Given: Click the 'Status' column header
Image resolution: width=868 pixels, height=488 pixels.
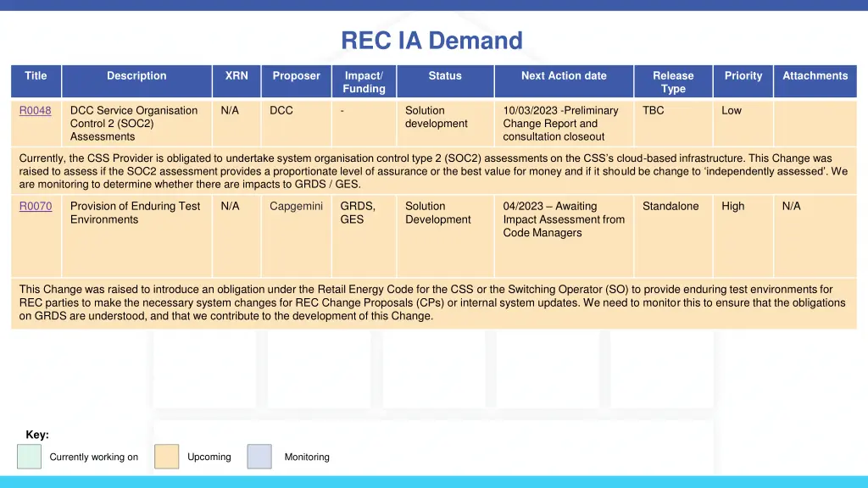Looking at the screenshot, I should [445, 81].
